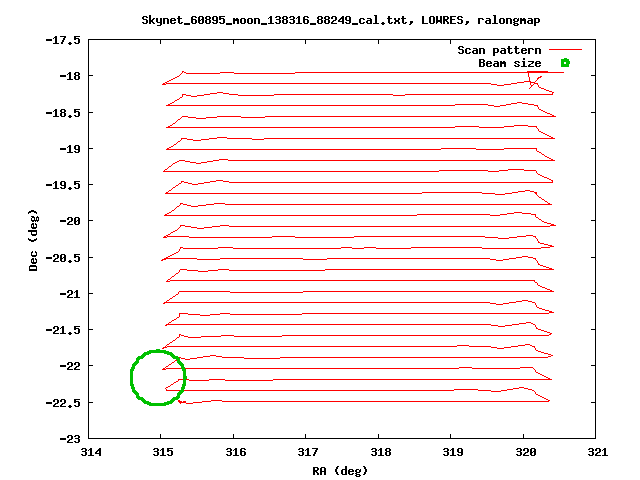Click the -22.5 Dec axis tick label
Viewport: 640px width, 480px height.
click(63, 402)
